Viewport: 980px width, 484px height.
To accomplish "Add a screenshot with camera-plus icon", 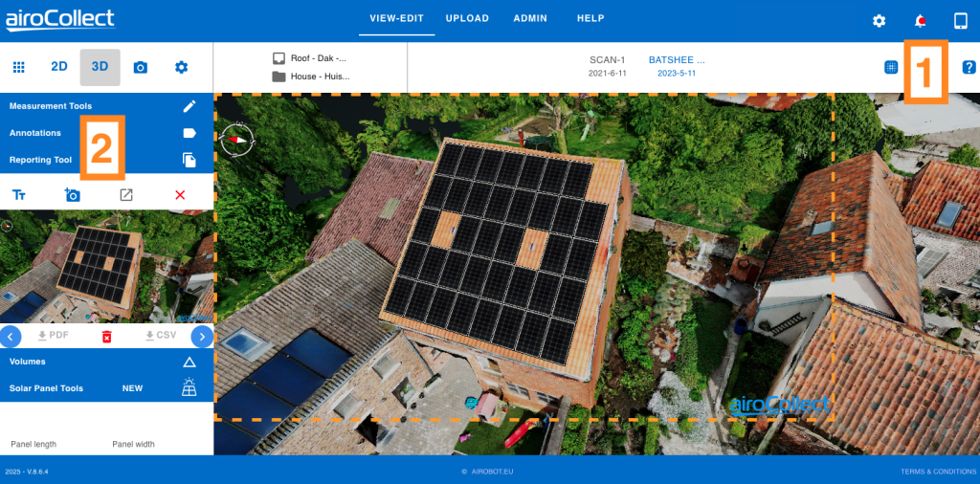I will point(73,195).
